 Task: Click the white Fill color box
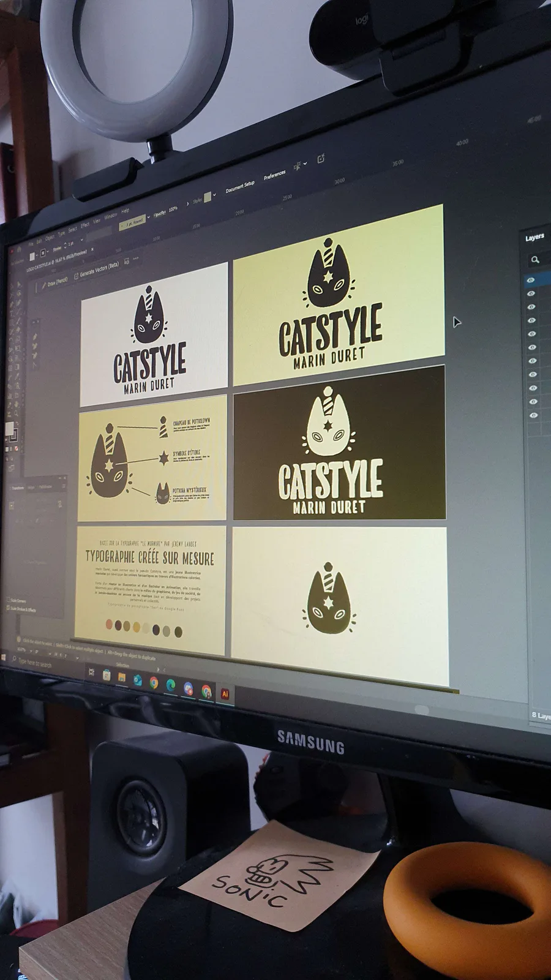[10, 429]
